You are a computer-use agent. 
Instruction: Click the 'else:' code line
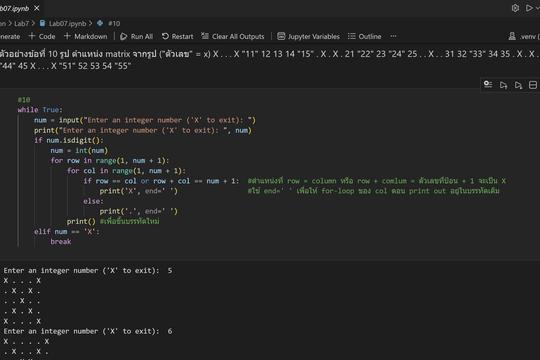tap(93, 201)
